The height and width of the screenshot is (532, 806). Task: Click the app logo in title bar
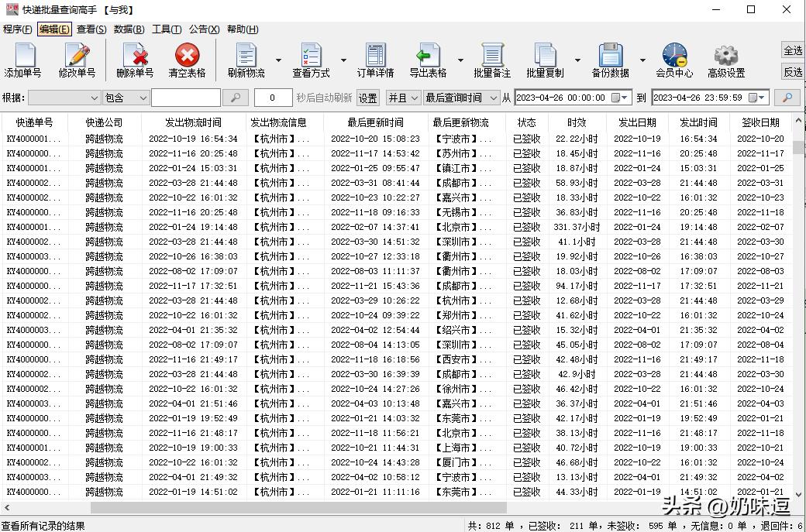click(x=12, y=10)
